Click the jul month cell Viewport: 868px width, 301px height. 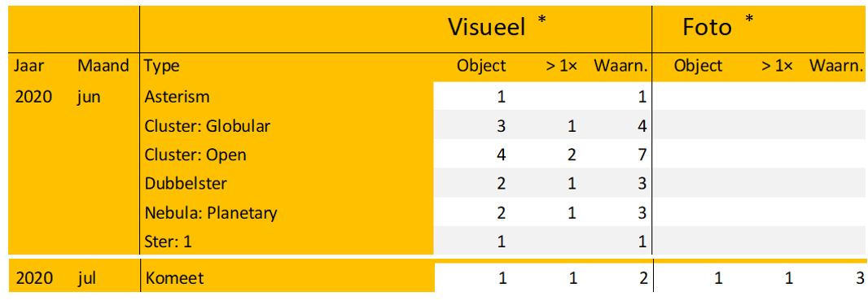[85, 278]
